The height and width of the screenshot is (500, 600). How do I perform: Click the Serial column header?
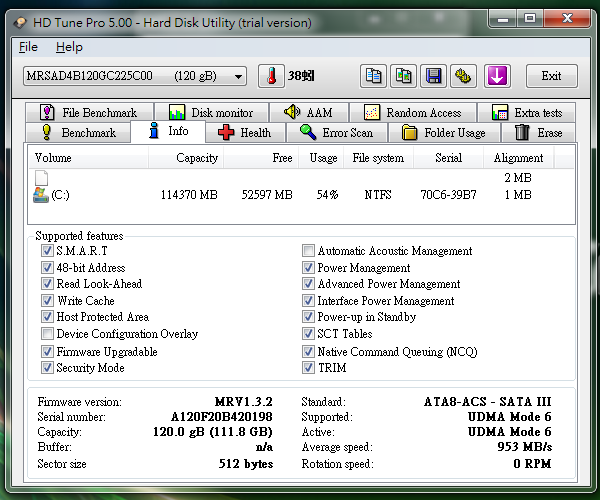(448, 158)
